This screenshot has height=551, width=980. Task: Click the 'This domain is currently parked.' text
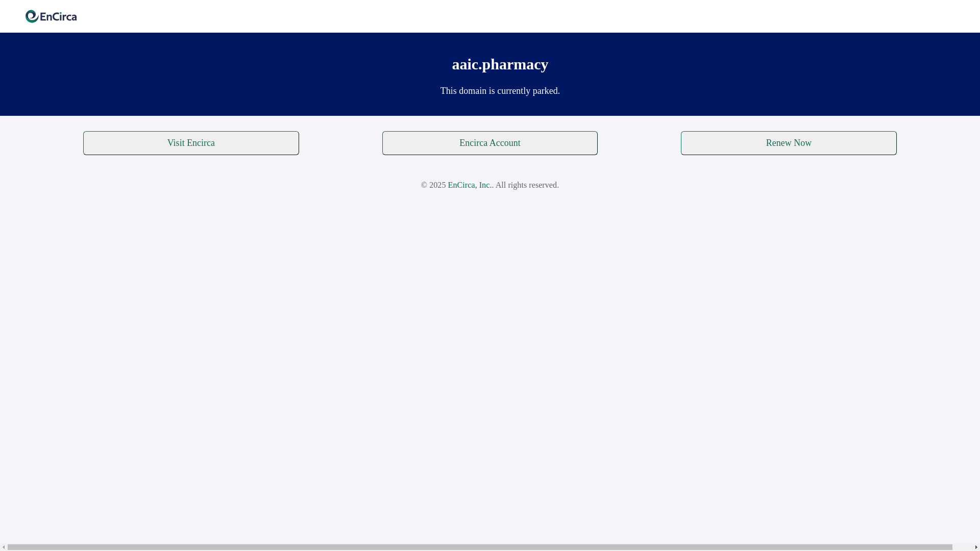point(500,91)
